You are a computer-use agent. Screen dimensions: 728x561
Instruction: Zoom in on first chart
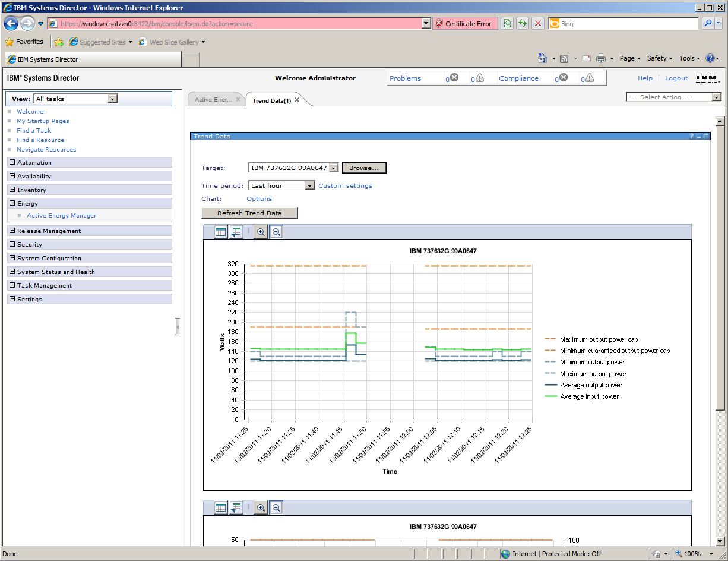(x=260, y=232)
